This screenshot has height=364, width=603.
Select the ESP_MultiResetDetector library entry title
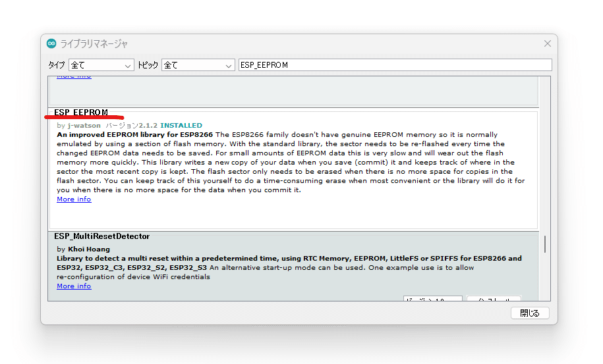[x=101, y=236]
